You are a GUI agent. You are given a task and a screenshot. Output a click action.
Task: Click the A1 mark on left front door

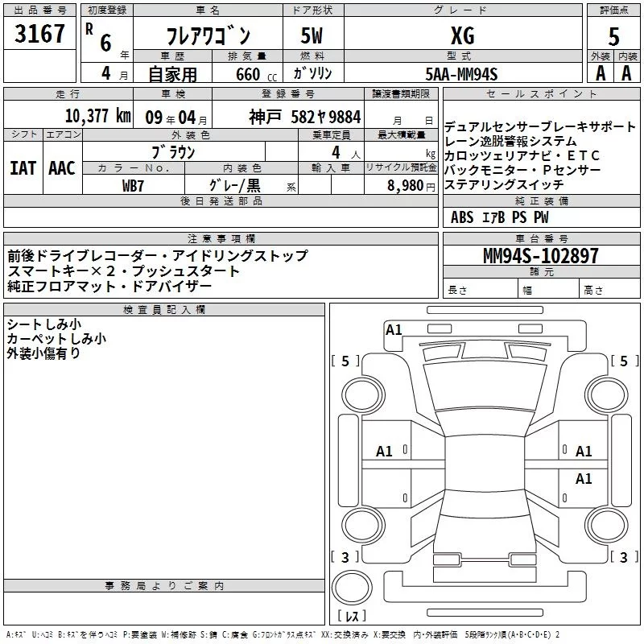tap(385, 452)
